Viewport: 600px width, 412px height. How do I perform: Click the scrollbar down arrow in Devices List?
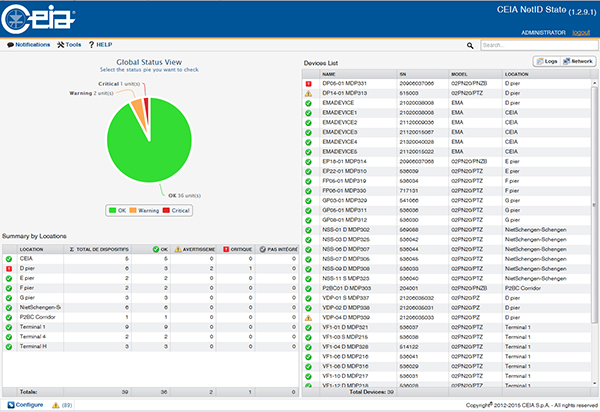click(594, 383)
